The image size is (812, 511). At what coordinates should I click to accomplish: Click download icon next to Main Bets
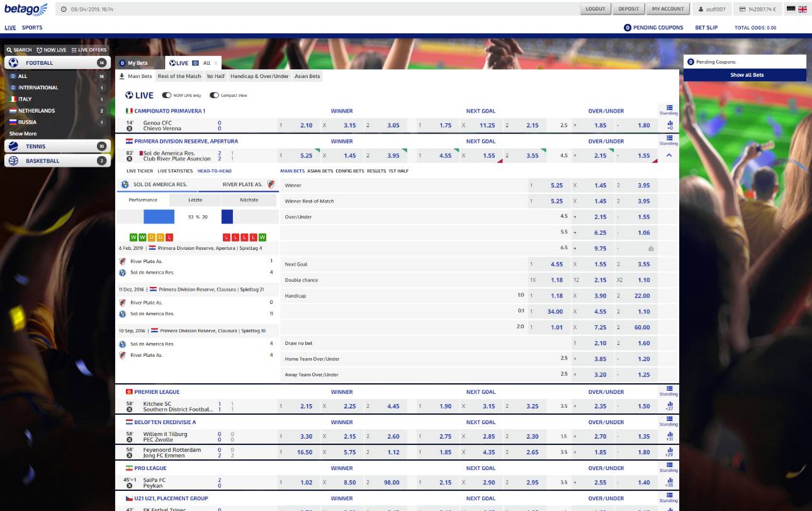click(122, 76)
